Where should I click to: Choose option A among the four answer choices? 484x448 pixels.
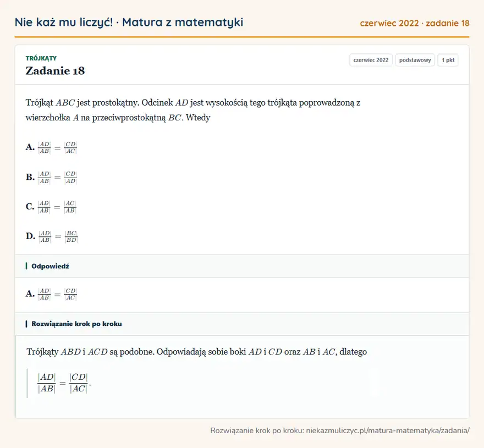click(51, 147)
